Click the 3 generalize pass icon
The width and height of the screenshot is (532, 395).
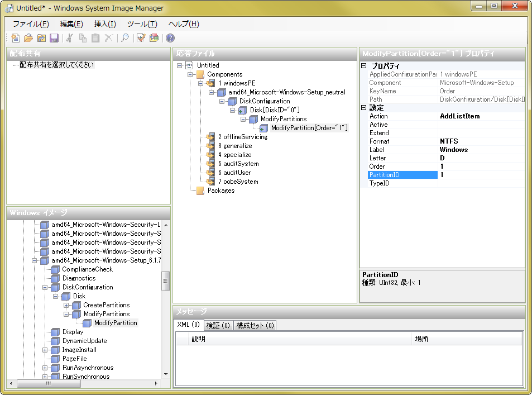click(x=210, y=146)
